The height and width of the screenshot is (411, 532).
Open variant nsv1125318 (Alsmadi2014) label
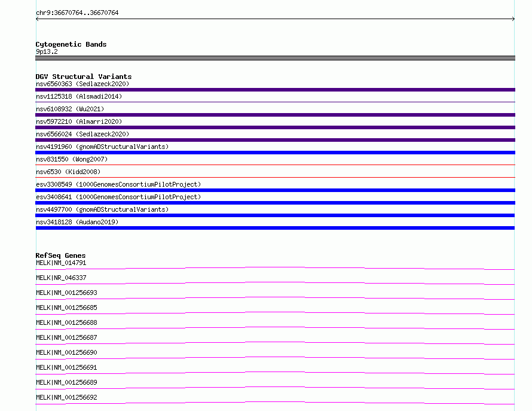(79, 96)
